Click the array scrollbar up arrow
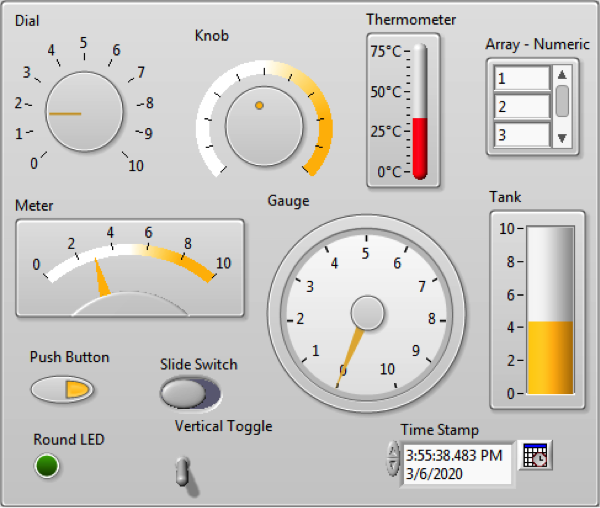The width and height of the screenshot is (600, 508). (562, 75)
